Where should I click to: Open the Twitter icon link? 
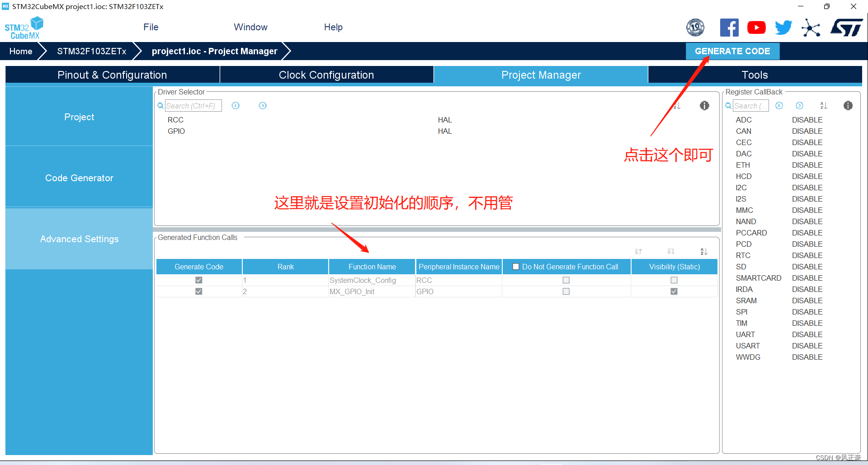click(x=783, y=28)
